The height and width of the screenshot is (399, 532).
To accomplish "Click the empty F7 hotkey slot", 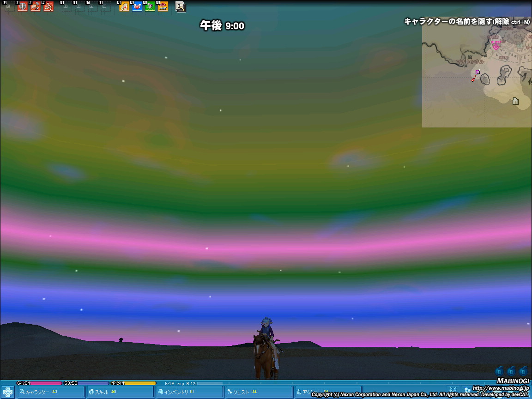I will click(92, 6).
